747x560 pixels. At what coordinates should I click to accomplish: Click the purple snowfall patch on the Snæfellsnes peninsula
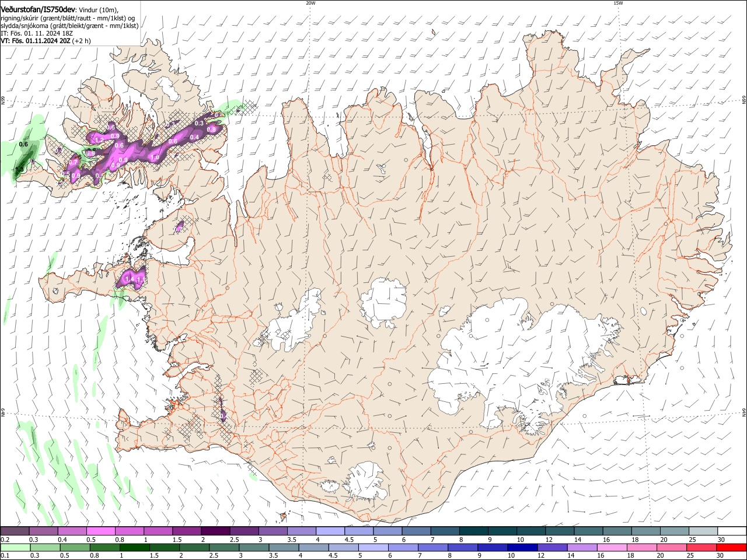131,277
